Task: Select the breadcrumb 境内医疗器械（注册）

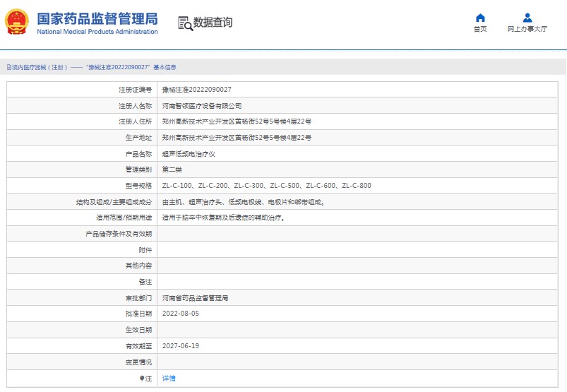Action: [37, 67]
